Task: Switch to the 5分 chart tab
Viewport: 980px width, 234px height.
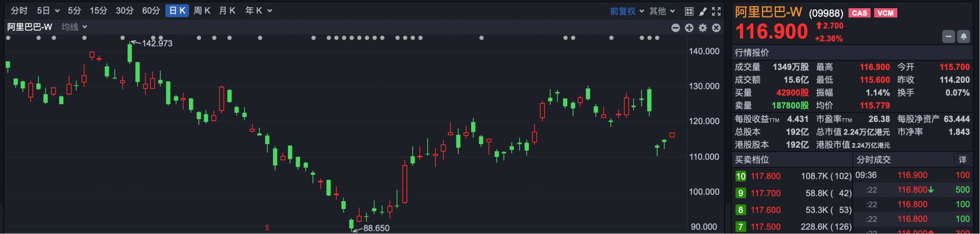Action: click(75, 11)
